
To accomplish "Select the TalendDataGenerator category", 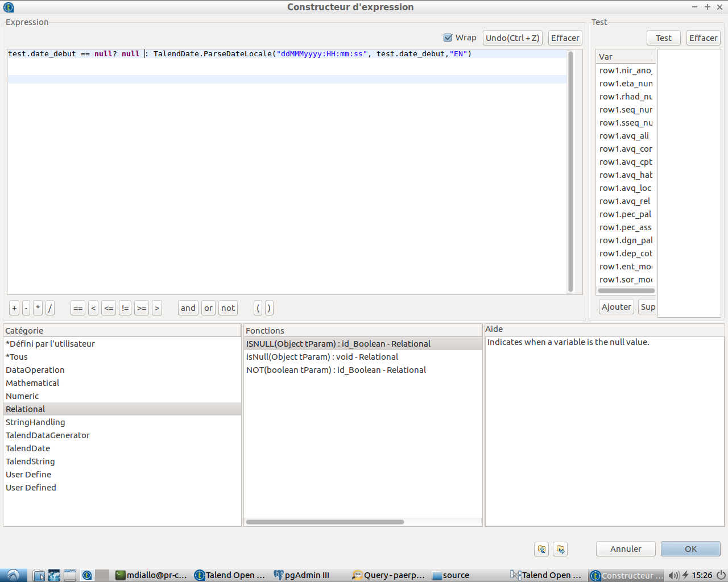I will 122,435.
